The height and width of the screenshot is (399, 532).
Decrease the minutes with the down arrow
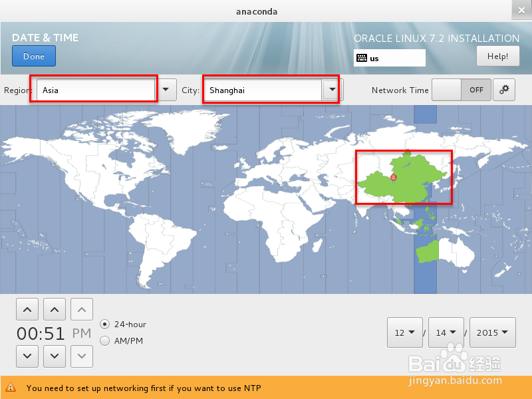coord(55,356)
